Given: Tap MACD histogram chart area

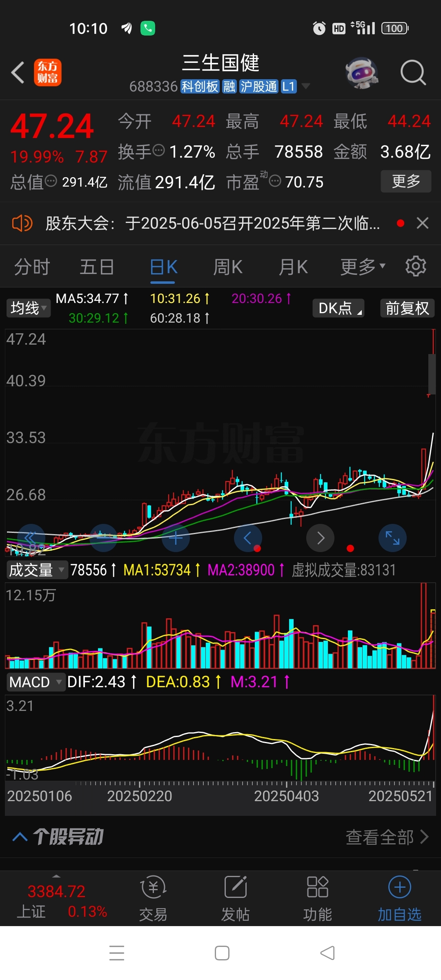Looking at the screenshot, I should [220, 737].
